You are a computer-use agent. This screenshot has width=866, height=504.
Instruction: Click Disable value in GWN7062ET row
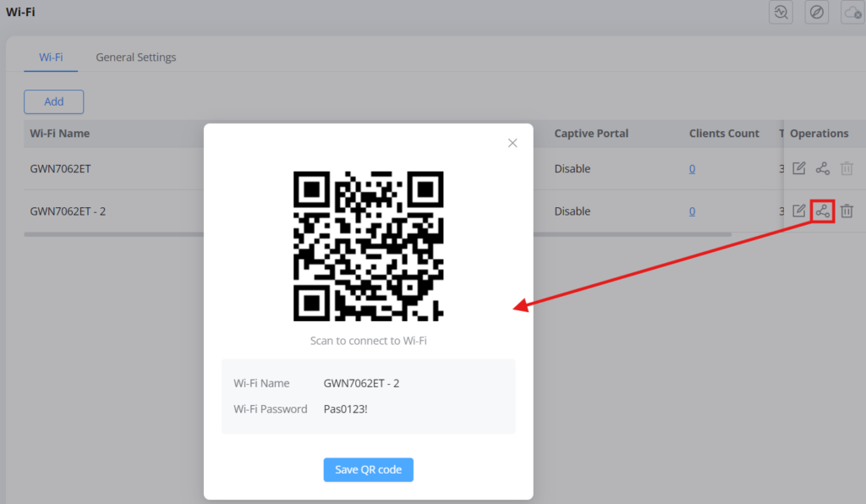click(x=573, y=169)
